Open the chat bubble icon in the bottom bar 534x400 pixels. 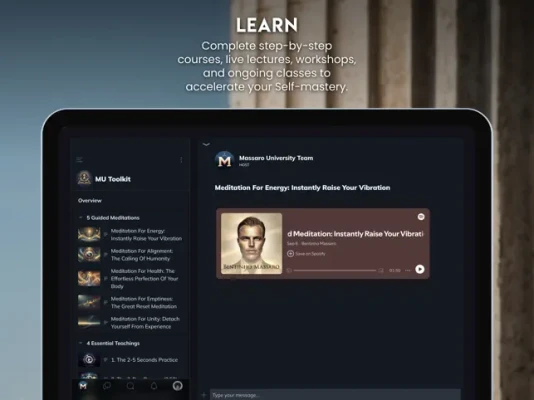[107, 386]
